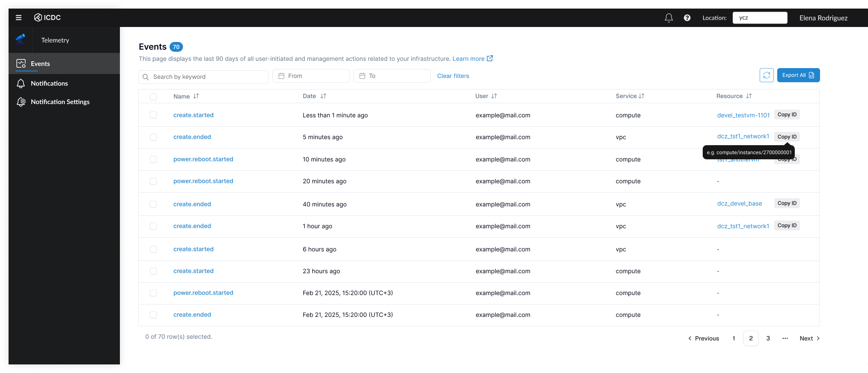Open the Location selector showing ycz
The width and height of the screenshot is (868, 373).
coord(760,18)
